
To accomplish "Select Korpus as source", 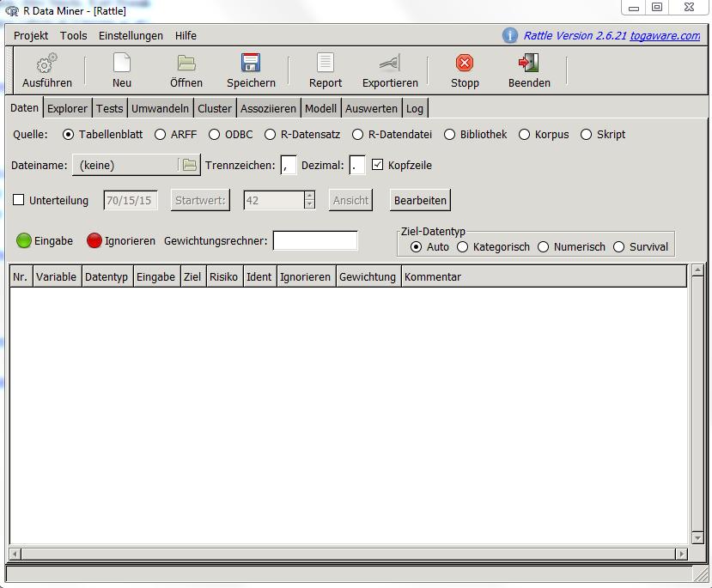I will pos(524,134).
